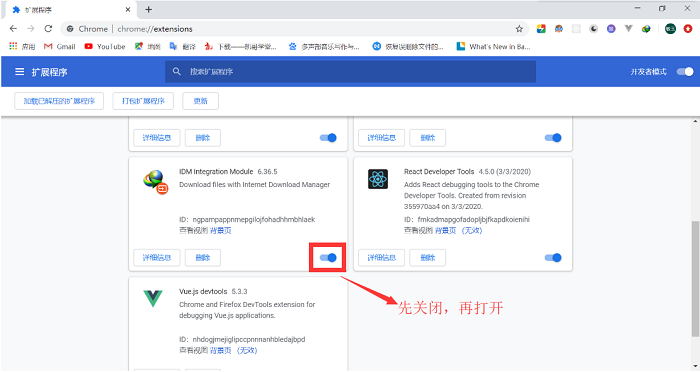Click the Vue.js devtools logo icon
Viewport: 700px width, 372px height.
pyautogui.click(x=153, y=299)
